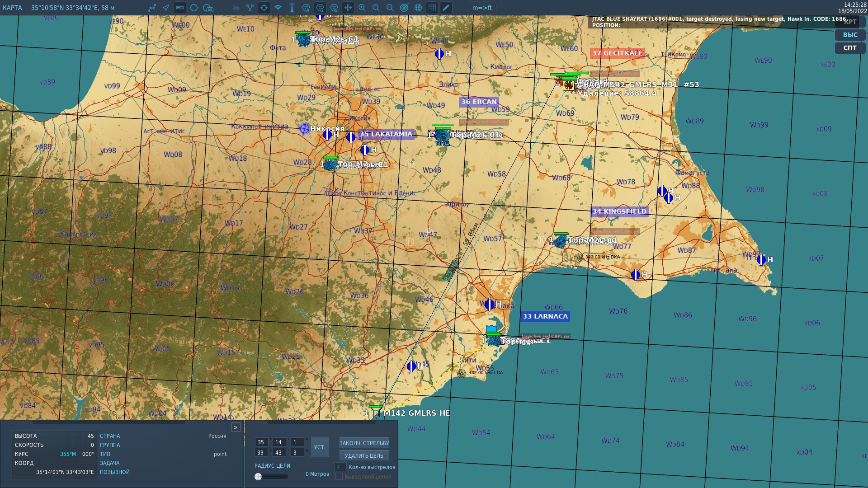Toggle the globe map projection icon

pos(418,8)
